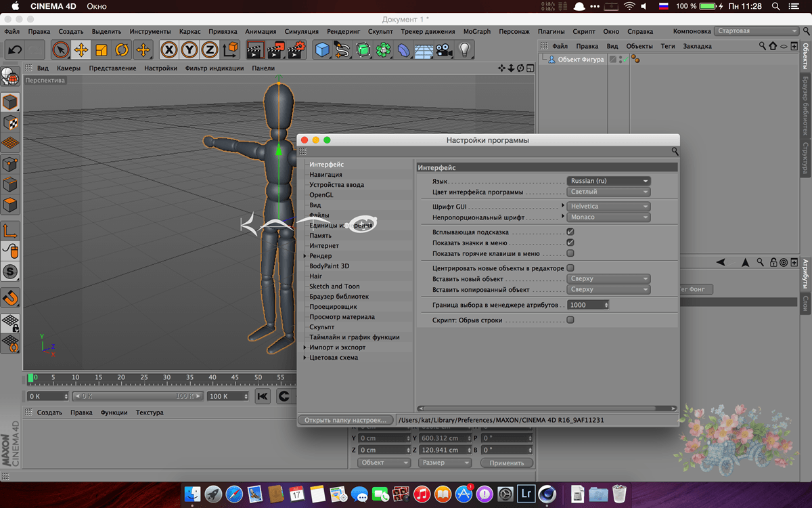The width and height of the screenshot is (812, 508).
Task: Enable Edges mode icon
Action: pyautogui.click(x=10, y=184)
